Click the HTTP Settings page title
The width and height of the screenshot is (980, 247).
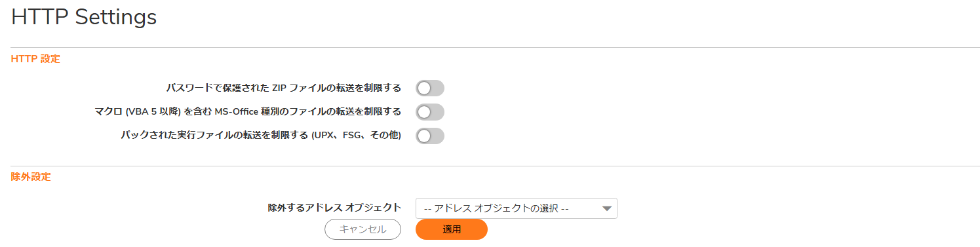pos(84,17)
